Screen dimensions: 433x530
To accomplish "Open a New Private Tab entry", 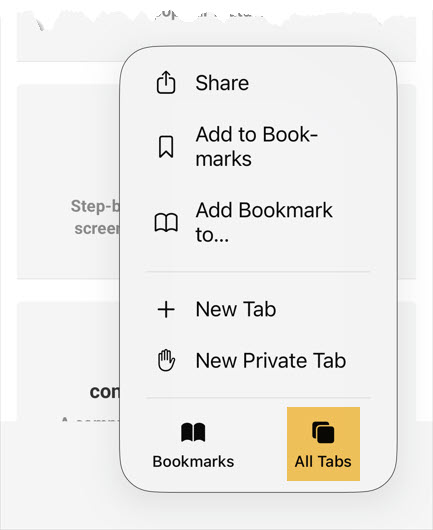I will coord(271,360).
